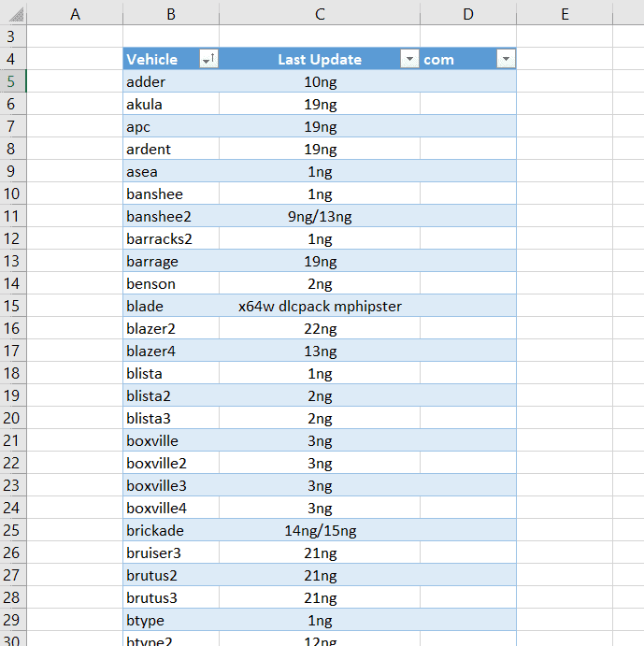Select the blista cell in row 18
The height and width of the screenshot is (646, 644).
pos(171,373)
